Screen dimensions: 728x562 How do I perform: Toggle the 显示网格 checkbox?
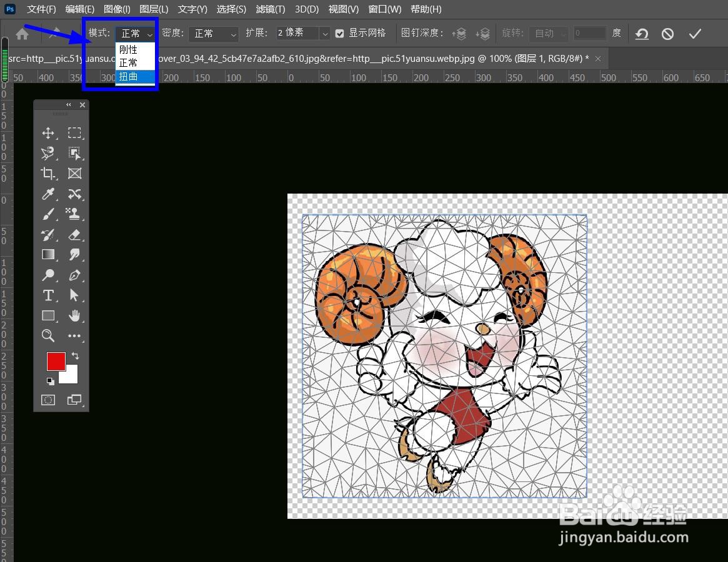[340, 34]
